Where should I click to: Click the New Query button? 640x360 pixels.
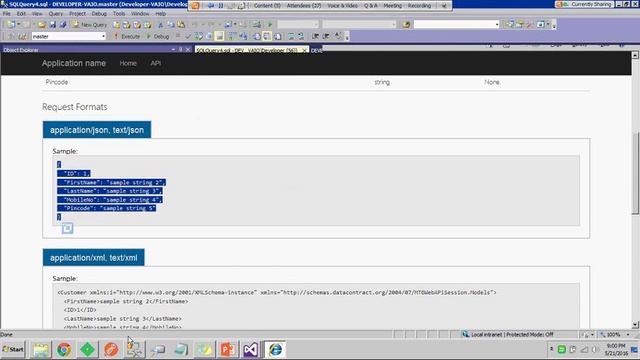pos(90,24)
